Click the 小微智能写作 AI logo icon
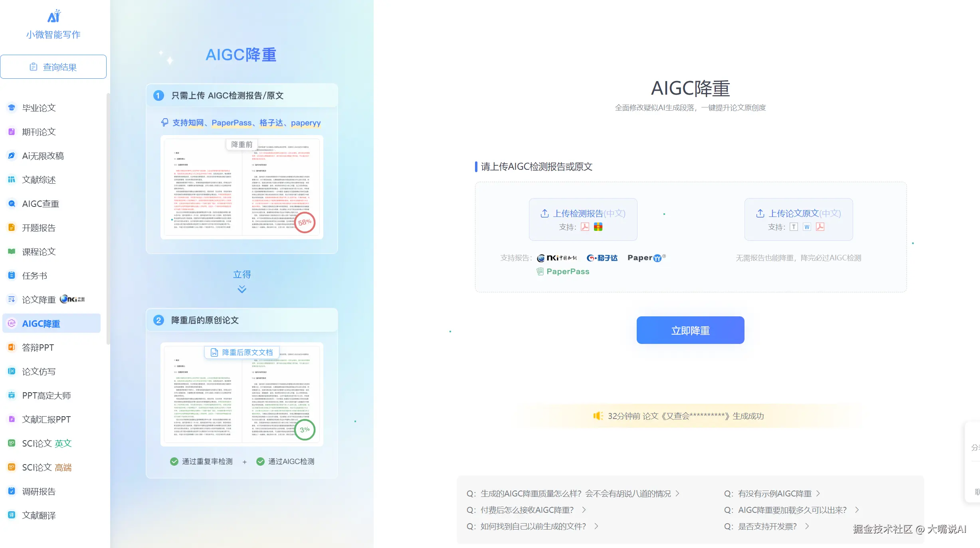The width and height of the screenshot is (980, 548). click(x=53, y=16)
